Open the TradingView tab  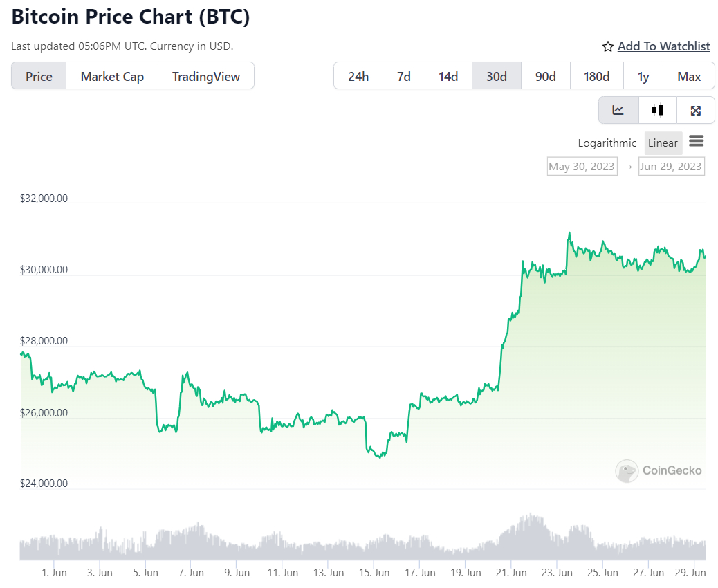click(206, 76)
